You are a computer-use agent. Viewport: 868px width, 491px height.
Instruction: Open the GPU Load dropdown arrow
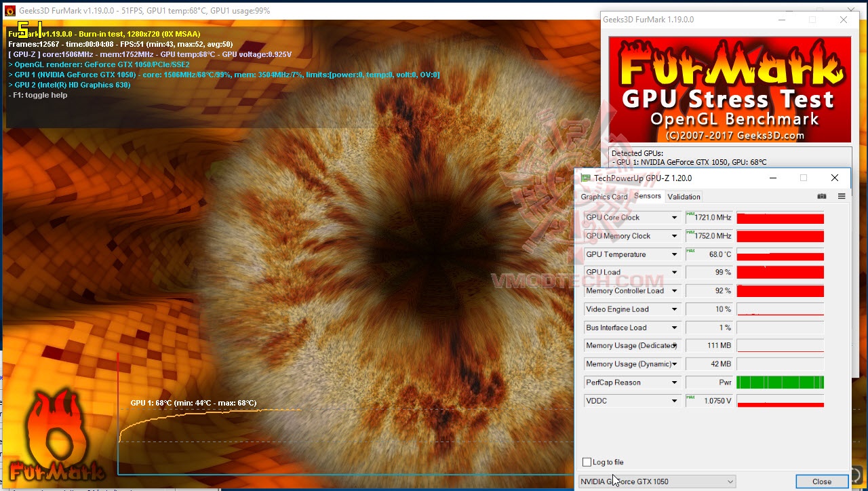(x=675, y=273)
